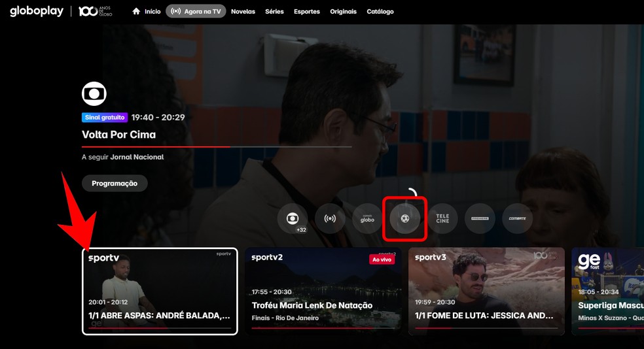The width and height of the screenshot is (644, 349).
Task: Open the Globoplay logo homepage
Action: coord(37,11)
